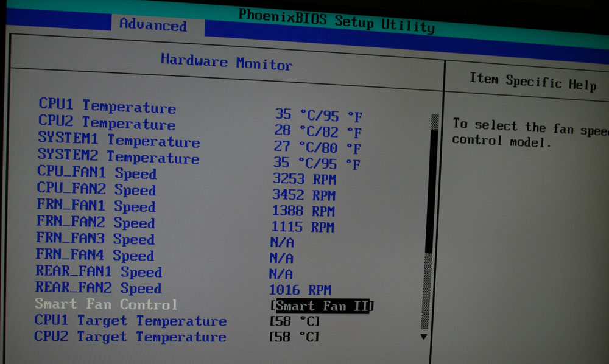Click the 1016 RPM value
The image size is (609, 364).
300,290
